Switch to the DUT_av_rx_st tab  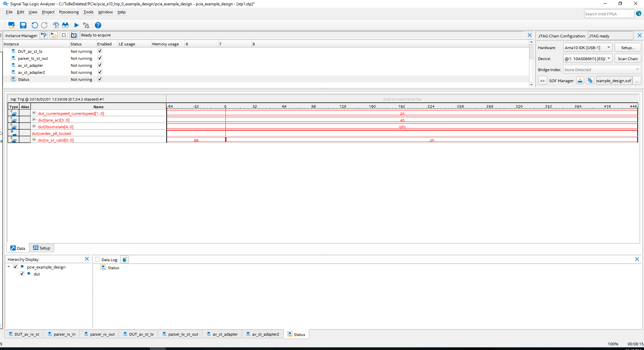24,334
